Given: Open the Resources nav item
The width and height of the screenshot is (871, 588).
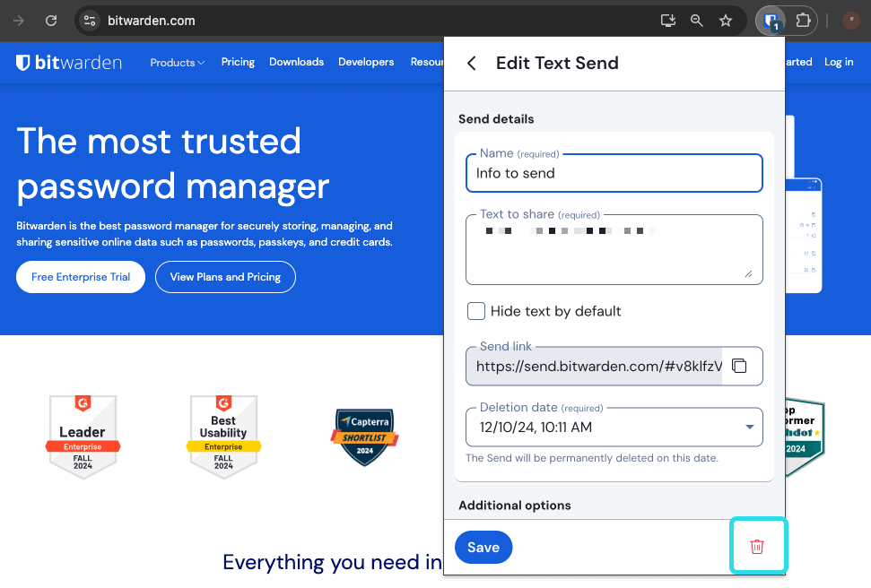Looking at the screenshot, I should pos(427,62).
